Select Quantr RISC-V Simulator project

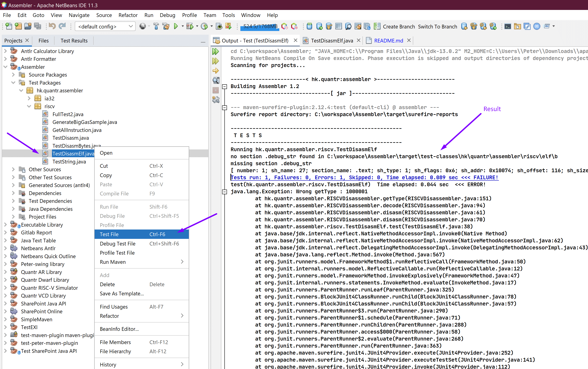pyautogui.click(x=49, y=288)
